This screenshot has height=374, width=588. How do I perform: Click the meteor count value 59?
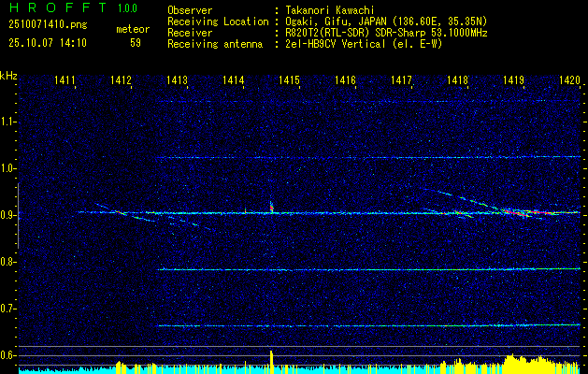(136, 43)
